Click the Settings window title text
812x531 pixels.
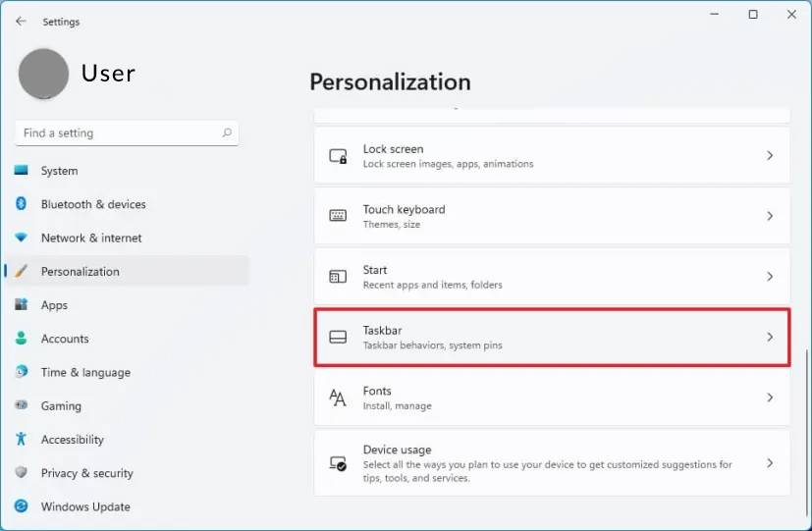pos(61,22)
